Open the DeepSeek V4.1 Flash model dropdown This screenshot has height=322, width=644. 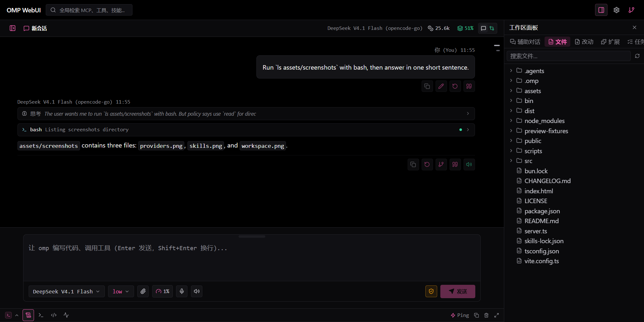point(66,291)
